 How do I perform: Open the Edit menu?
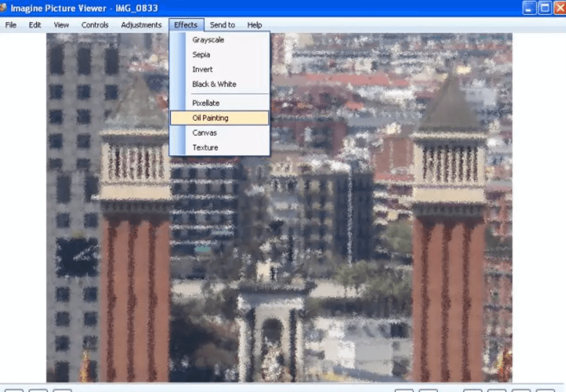click(35, 25)
